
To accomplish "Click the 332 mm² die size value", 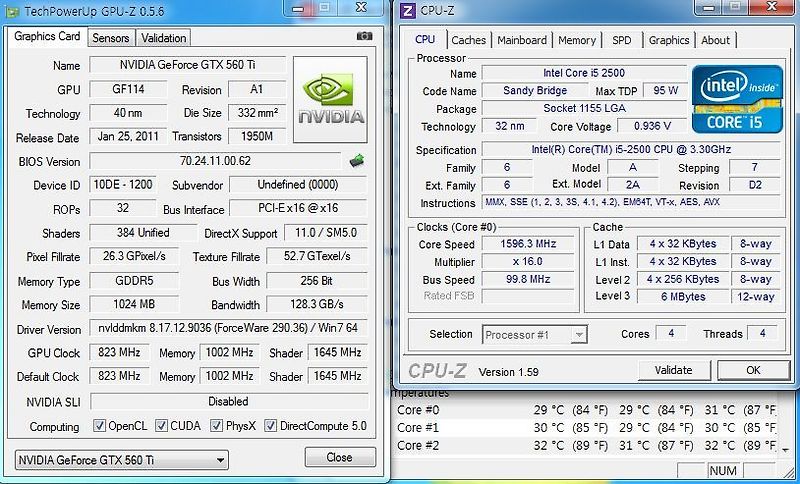I will [x=257, y=112].
